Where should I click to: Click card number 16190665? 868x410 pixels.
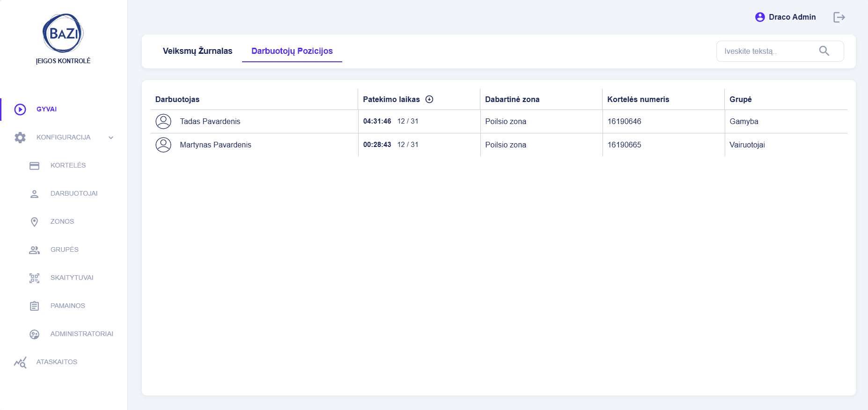point(625,145)
